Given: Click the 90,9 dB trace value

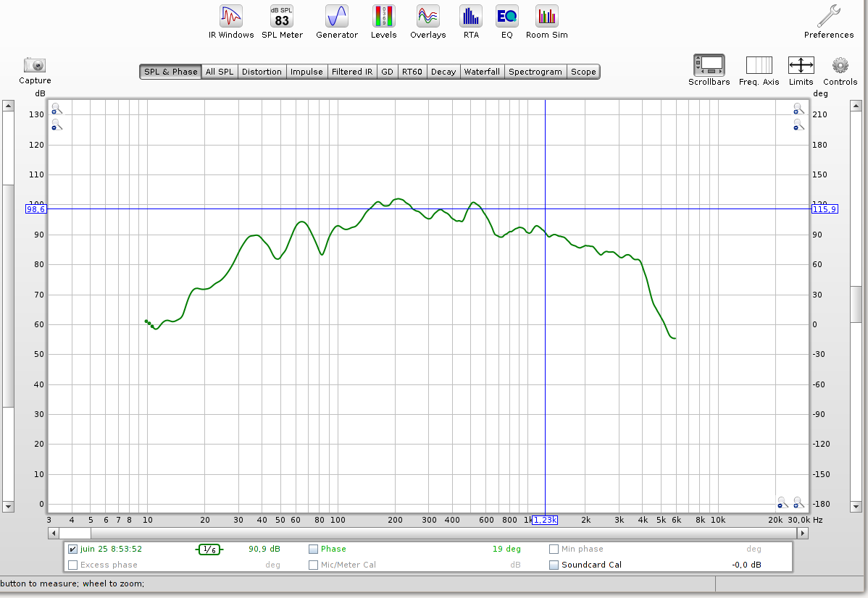Looking at the screenshot, I should click(x=264, y=549).
